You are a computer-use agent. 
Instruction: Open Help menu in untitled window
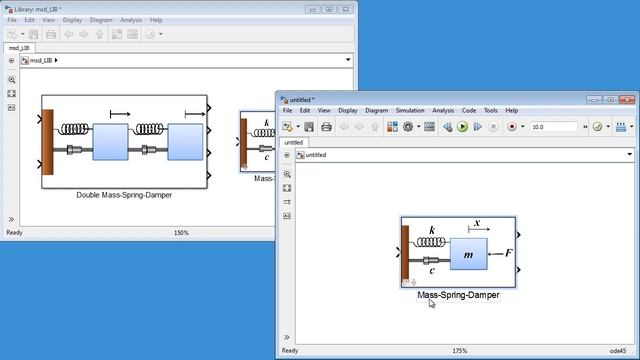click(511, 110)
